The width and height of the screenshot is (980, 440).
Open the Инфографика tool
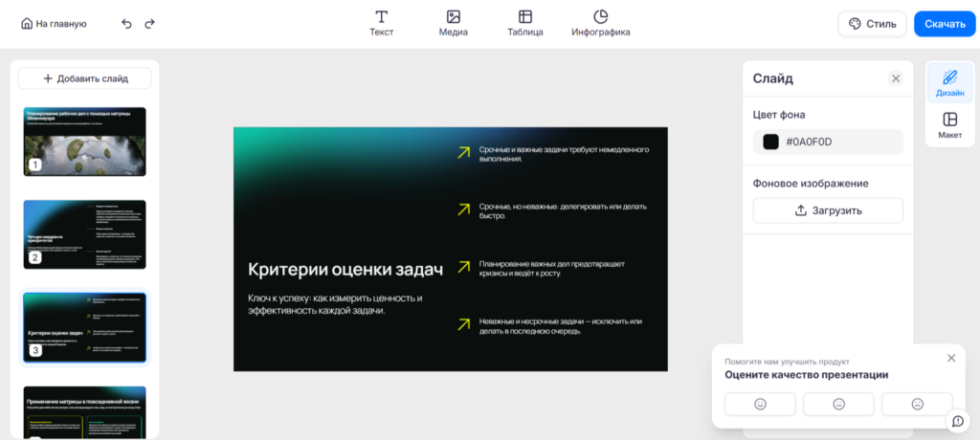(600, 23)
